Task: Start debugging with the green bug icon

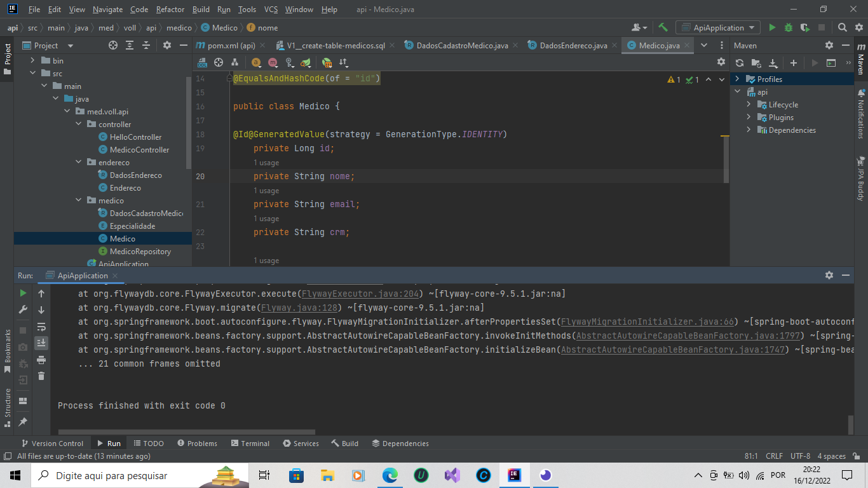Action: [789, 27]
